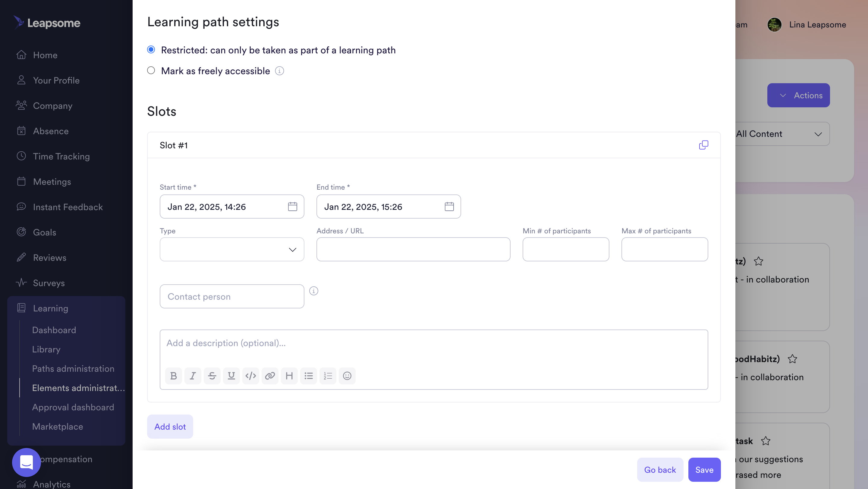Open the Type dropdown
Screen dimensions: 868x489
coord(232,249)
